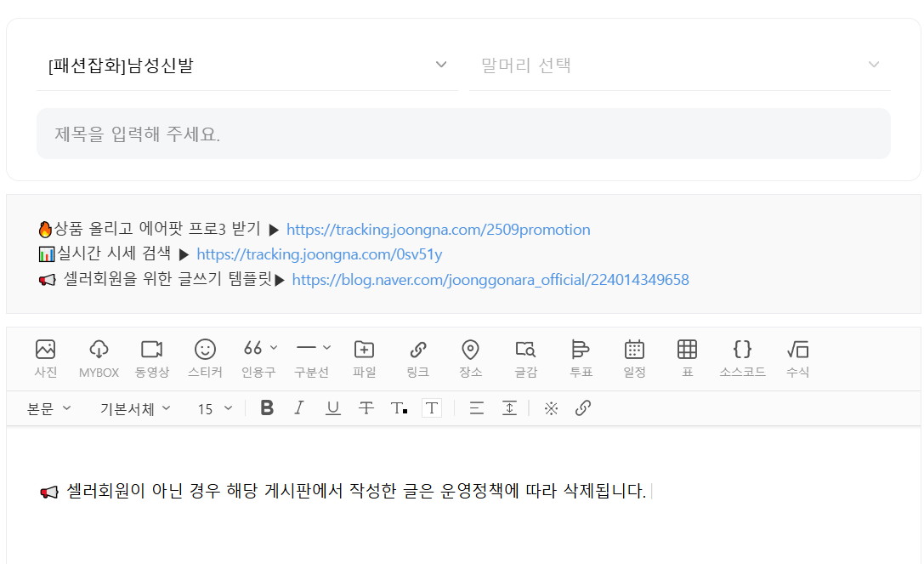Open the 본문 paragraph style menu
Image resolution: width=924 pixels, height=564 pixels.
coord(48,409)
